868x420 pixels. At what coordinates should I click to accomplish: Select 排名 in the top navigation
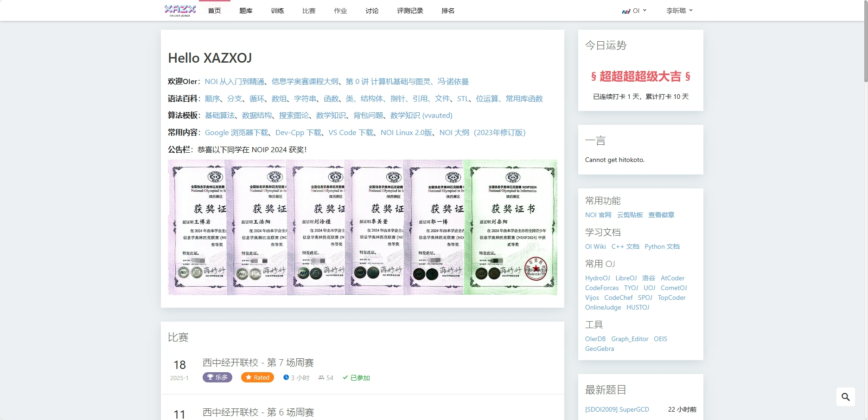point(448,11)
